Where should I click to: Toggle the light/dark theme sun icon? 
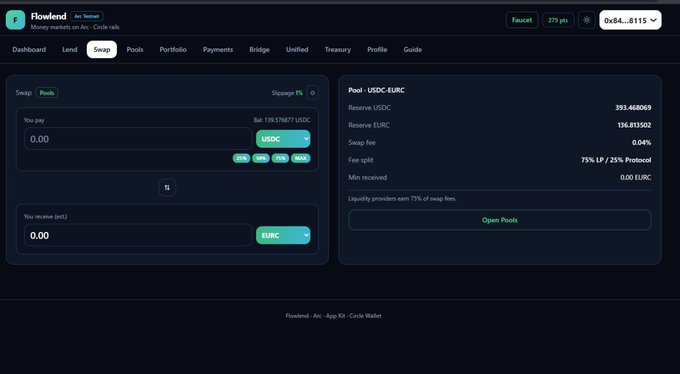(x=586, y=20)
